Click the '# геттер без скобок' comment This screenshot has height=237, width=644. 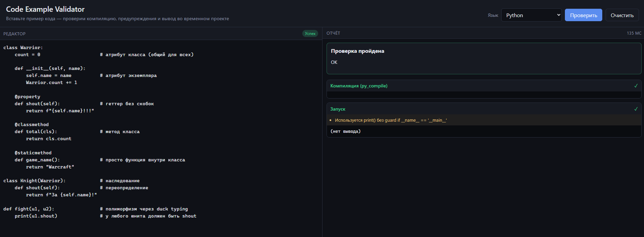click(x=127, y=104)
